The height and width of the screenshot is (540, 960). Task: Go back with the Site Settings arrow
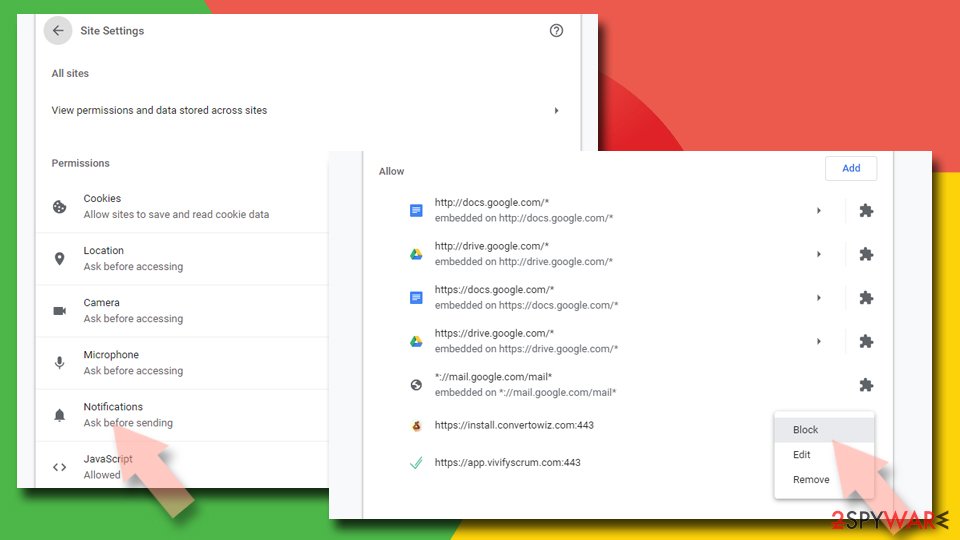(x=58, y=31)
